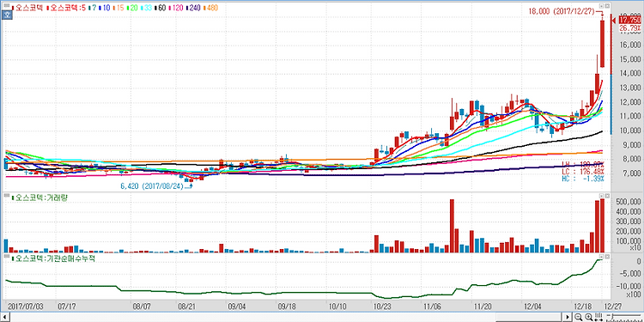This screenshot has width=644, height=322.
Task: Click the institutional panel maximize box icon
Action: (607, 256)
